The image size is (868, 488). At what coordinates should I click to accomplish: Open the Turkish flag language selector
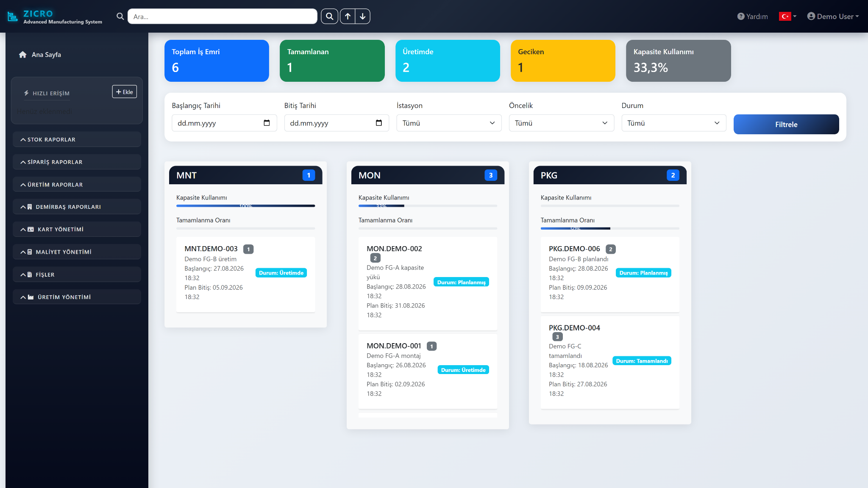tap(787, 17)
